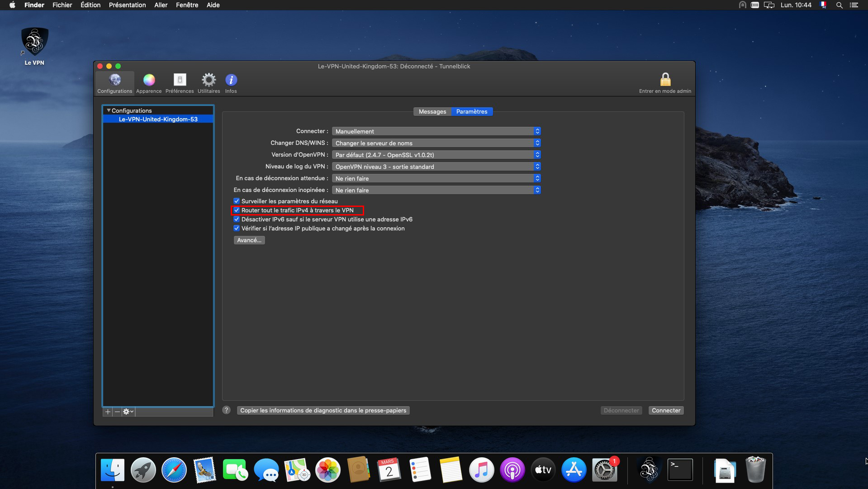Copy diagnostic info to clipboard button
Image resolution: width=868 pixels, height=489 pixels.
tap(323, 410)
